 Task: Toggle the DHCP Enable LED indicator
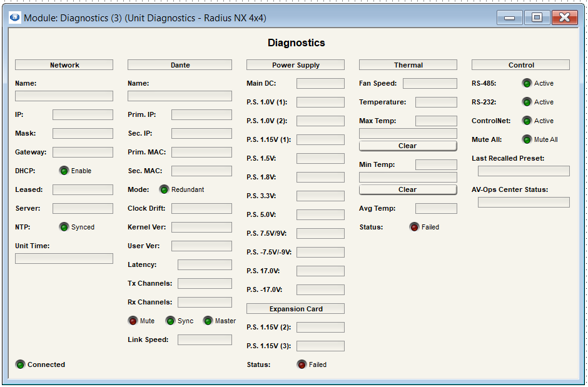click(64, 171)
